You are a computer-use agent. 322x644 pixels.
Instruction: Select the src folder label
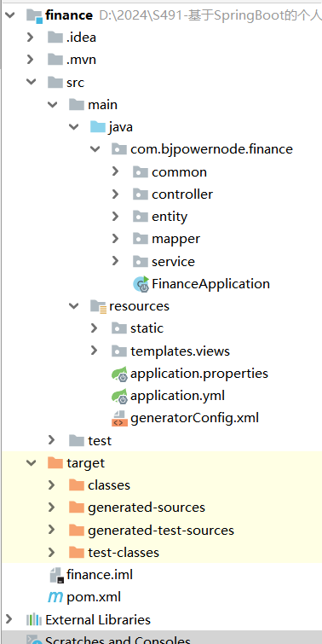pyautogui.click(x=76, y=82)
